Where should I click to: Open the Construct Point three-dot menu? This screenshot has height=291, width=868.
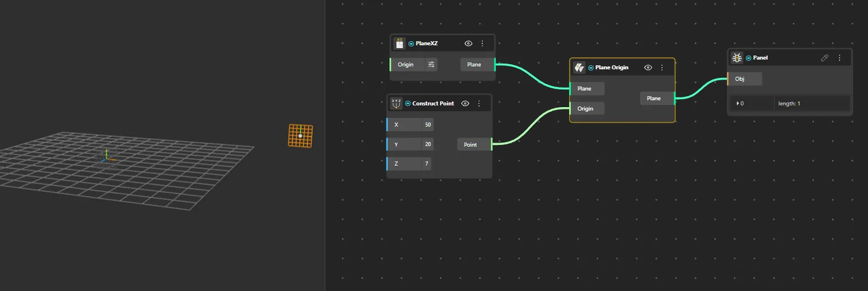[479, 104]
